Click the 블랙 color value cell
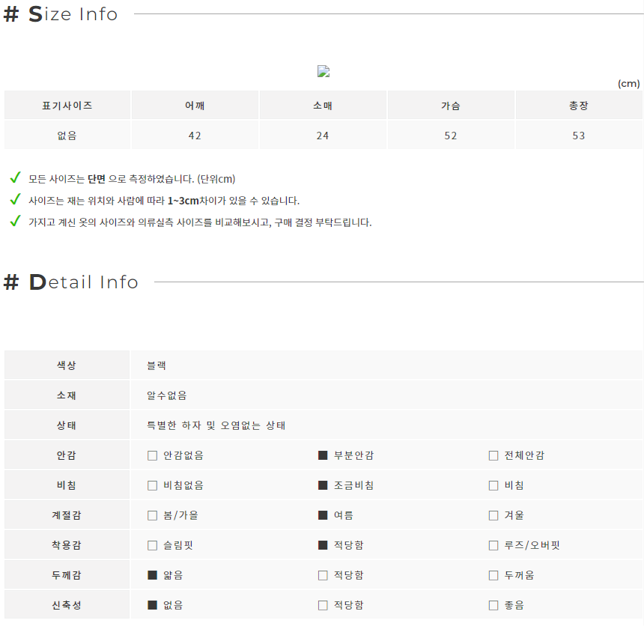 pos(386,365)
